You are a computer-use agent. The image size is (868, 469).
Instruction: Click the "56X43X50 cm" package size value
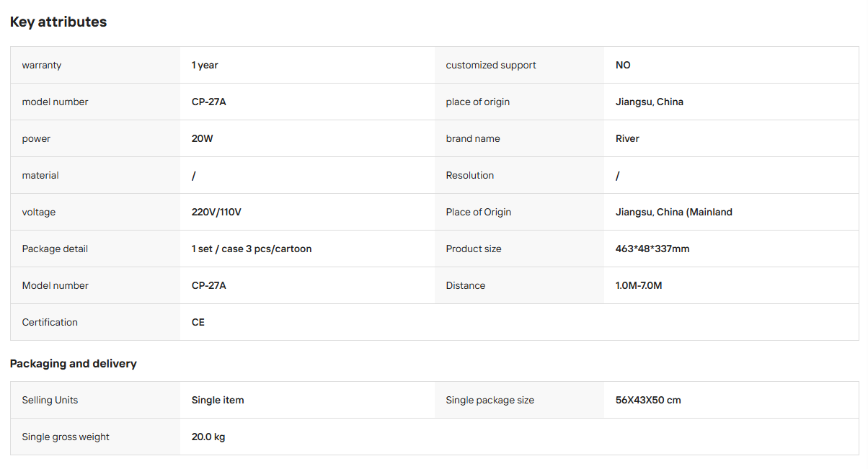pos(648,401)
